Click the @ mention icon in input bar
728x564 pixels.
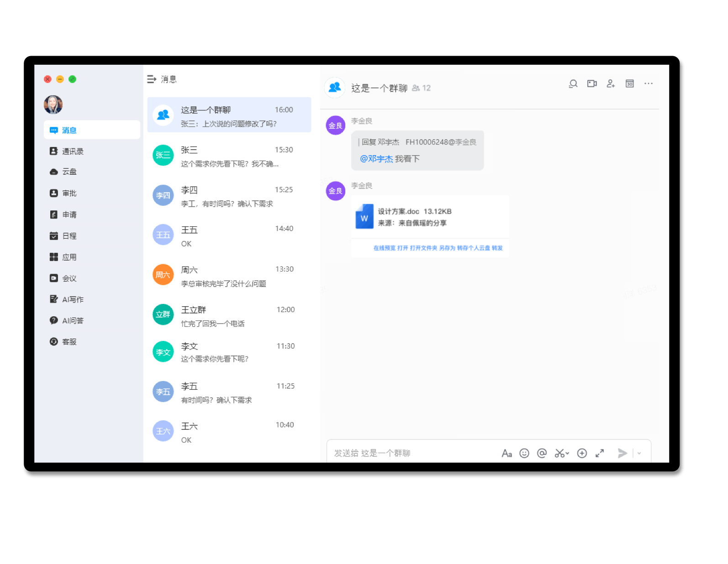coord(542,453)
